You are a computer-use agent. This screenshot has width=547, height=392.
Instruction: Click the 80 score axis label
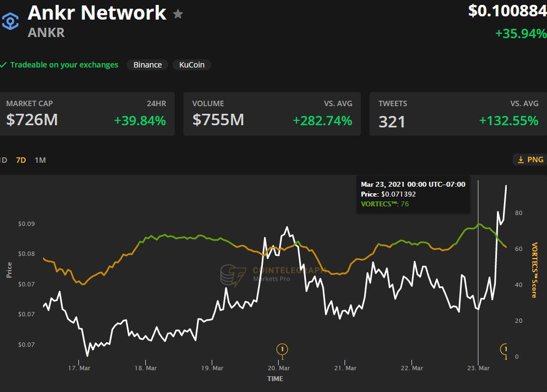click(519, 213)
